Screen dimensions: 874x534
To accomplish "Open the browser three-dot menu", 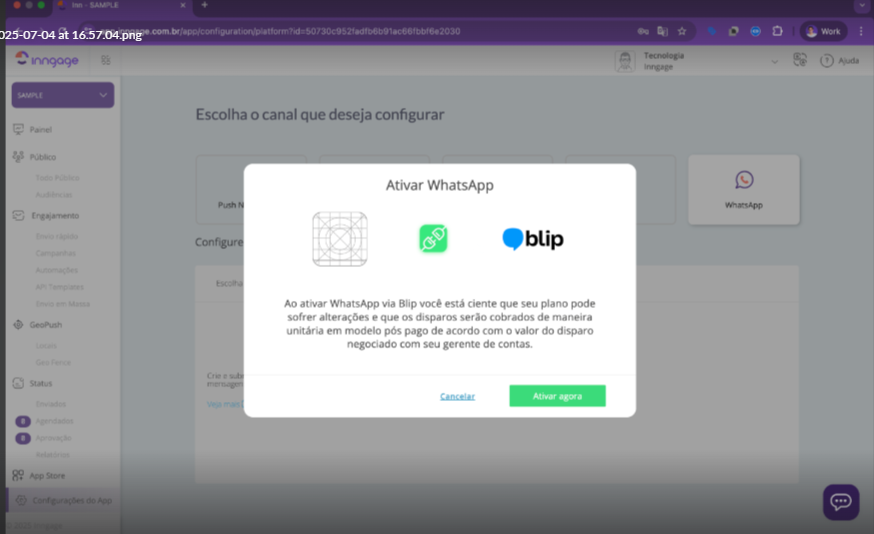I will click(861, 31).
